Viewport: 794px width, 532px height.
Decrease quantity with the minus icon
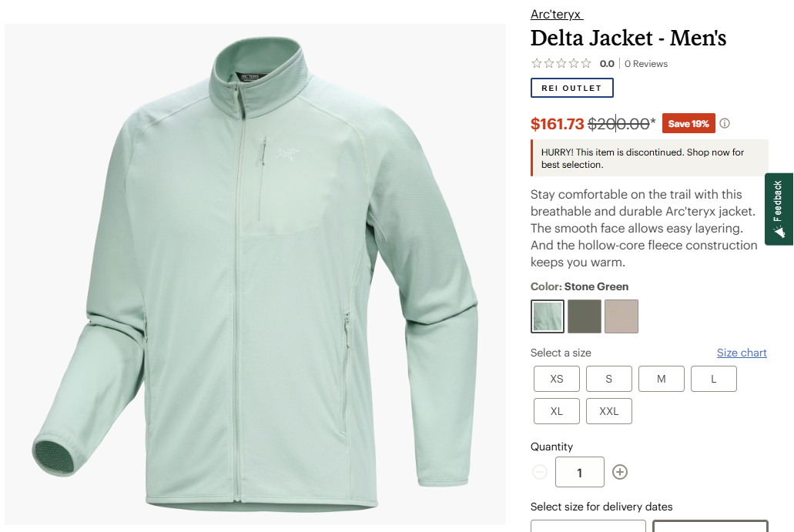(x=540, y=472)
